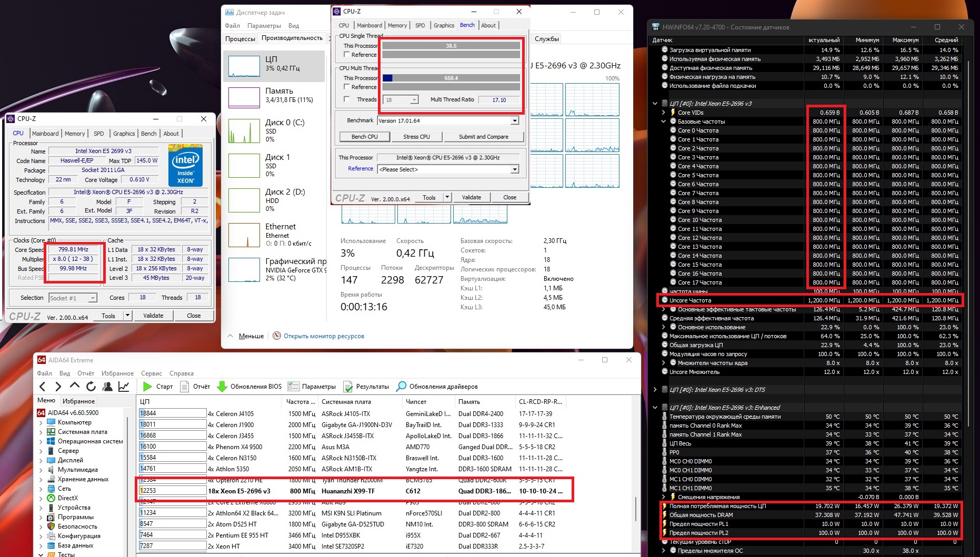The width and height of the screenshot is (980, 557).
Task: Click Validate in the CPU-Z Clocks window
Action: pos(153,316)
